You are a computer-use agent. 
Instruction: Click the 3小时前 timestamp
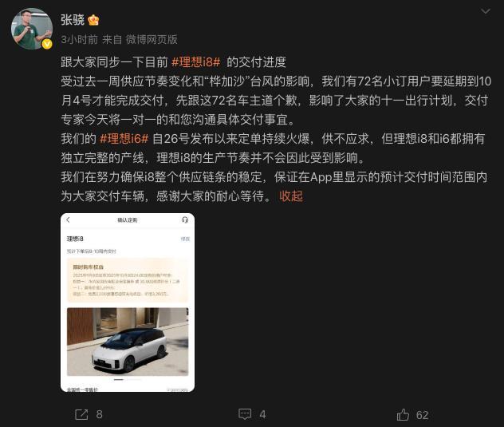tap(80, 39)
